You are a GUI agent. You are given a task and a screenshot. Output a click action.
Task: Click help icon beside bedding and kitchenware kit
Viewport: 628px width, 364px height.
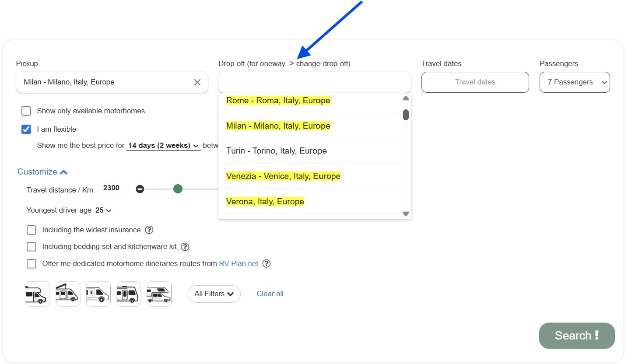185,247
